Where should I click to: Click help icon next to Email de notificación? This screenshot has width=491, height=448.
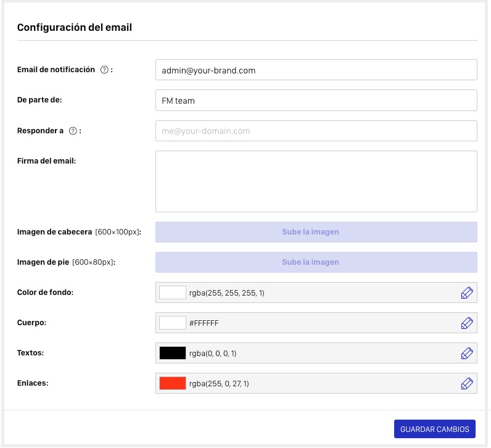pyautogui.click(x=104, y=70)
